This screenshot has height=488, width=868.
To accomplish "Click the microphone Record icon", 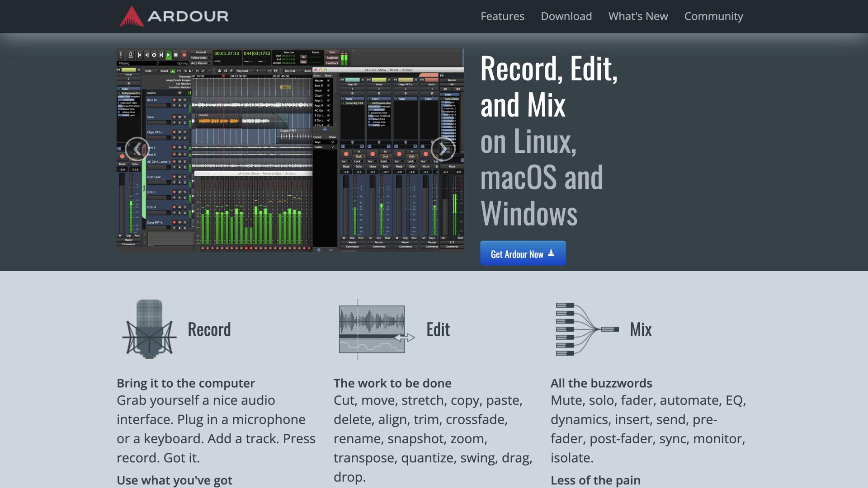I will [x=149, y=329].
